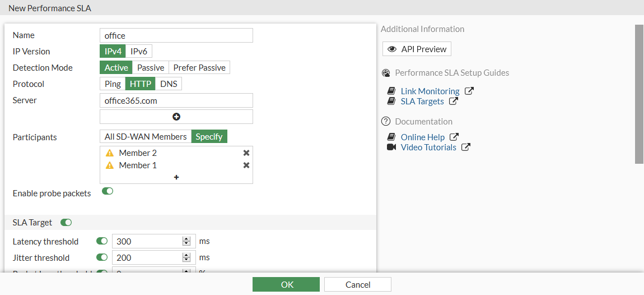Choose DNS as the protocol
Screen dimensions: 644x295
169,84
